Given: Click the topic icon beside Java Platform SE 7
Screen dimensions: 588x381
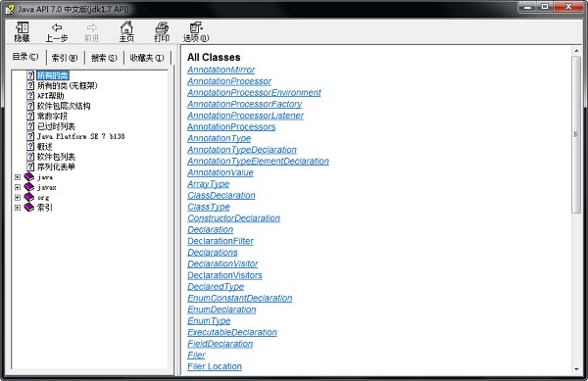Looking at the screenshot, I should [30, 136].
